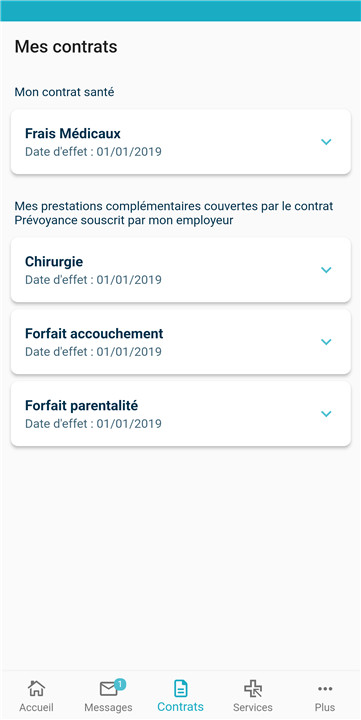Expand the Forfait parentalité chevron

[x=326, y=414]
